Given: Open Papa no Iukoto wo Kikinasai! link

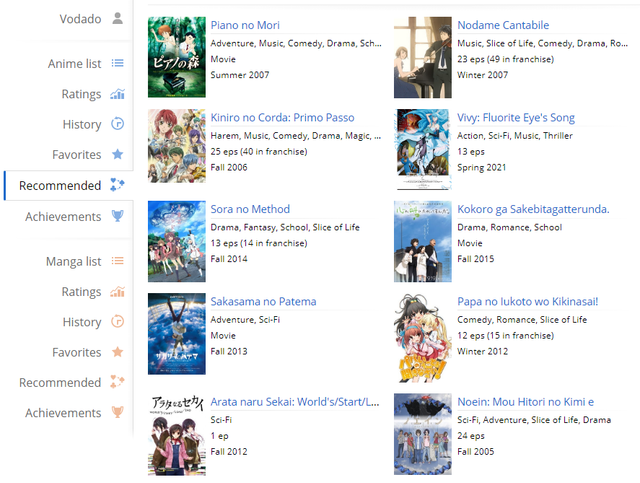Looking at the screenshot, I should tap(528, 301).
